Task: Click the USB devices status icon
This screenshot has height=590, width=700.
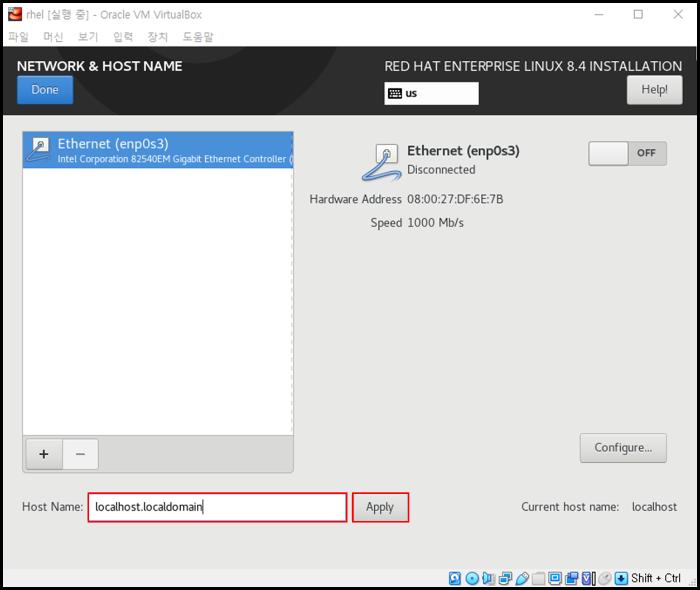Action: click(522, 578)
